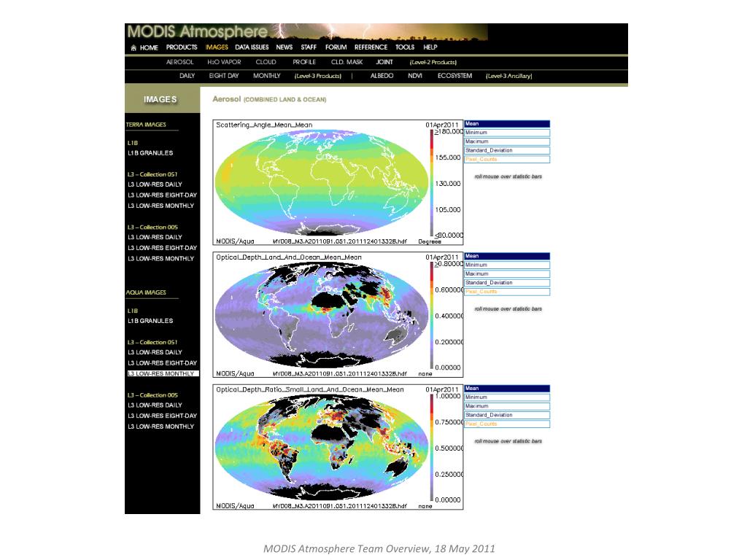This screenshot has width=747, height=560.
Task: Open Terra Collection 005 L3 LOW-RES DAILY
Action: coord(155,237)
